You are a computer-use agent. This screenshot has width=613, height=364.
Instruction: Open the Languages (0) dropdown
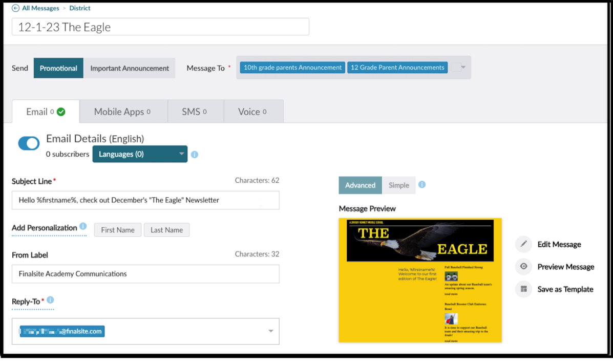click(x=140, y=154)
